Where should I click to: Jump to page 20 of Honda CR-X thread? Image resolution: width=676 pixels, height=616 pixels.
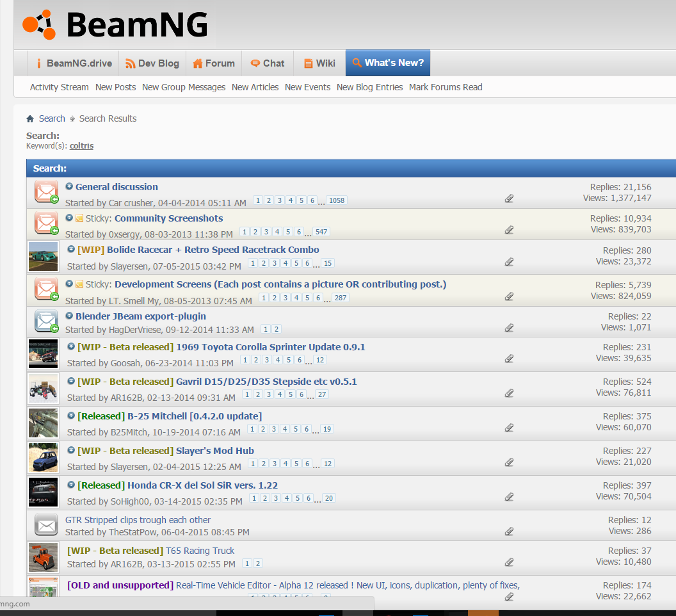329,498
